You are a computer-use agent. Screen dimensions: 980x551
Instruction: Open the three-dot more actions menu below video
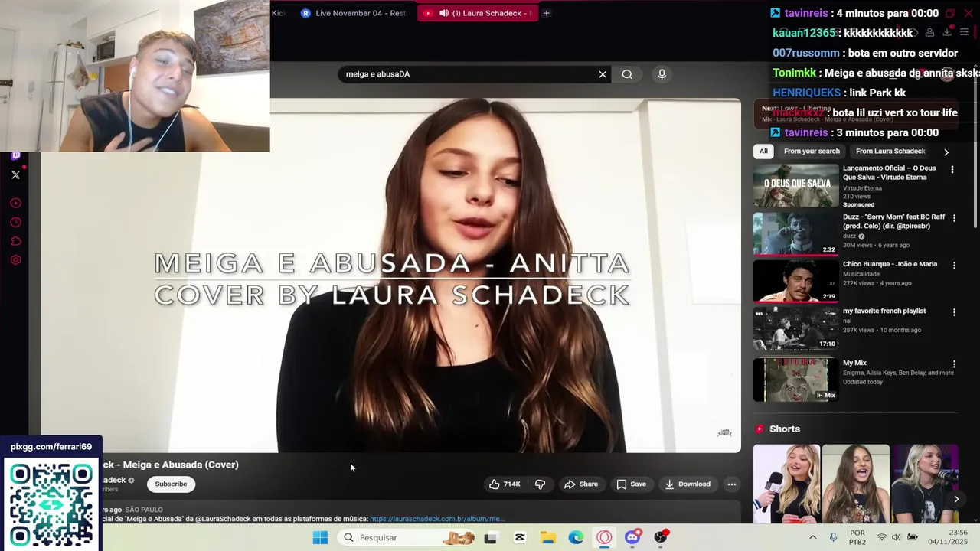pos(732,484)
